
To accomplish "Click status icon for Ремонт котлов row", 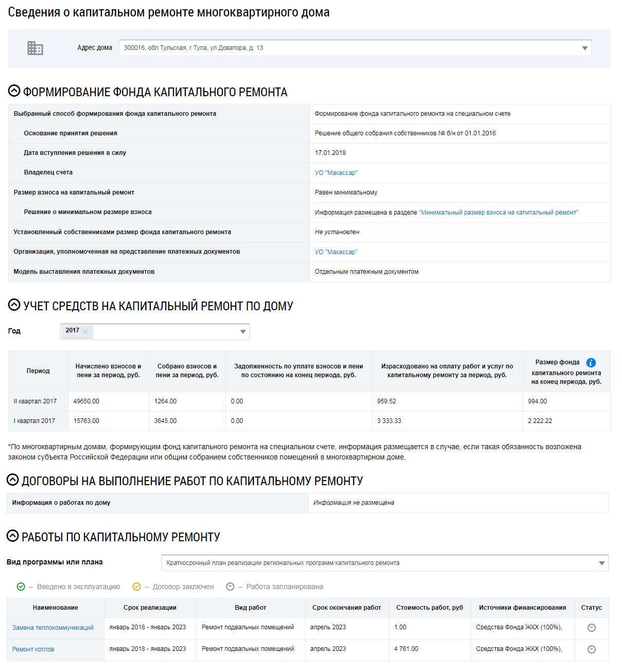I will 592,649.
